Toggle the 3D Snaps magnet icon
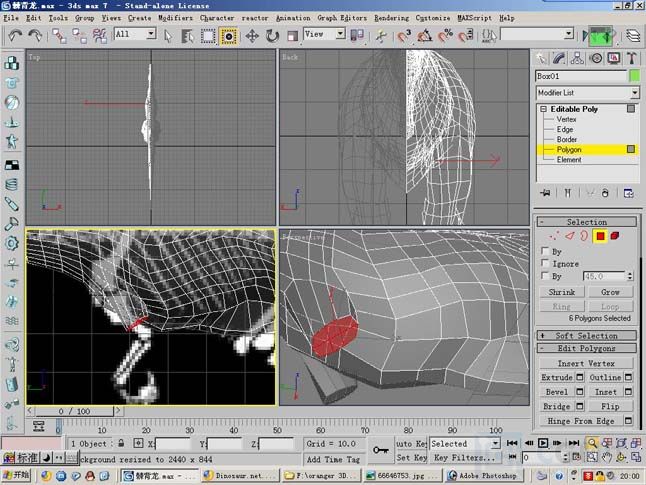The height and width of the screenshot is (485, 646). coord(405,36)
